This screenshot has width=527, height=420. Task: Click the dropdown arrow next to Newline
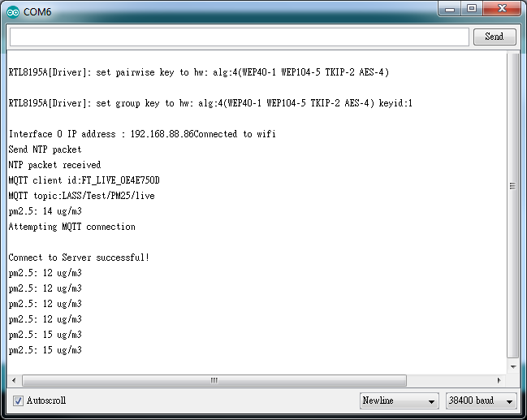click(x=431, y=401)
